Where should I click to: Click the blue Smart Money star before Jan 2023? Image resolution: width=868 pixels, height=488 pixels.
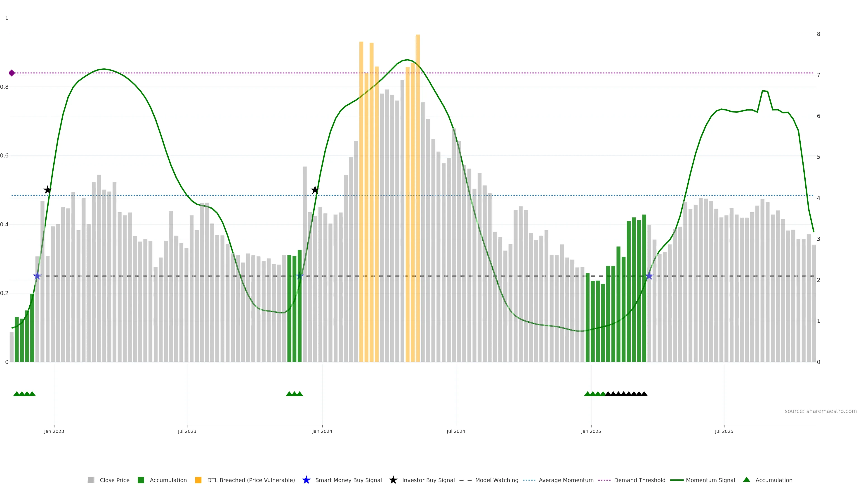[x=37, y=276]
